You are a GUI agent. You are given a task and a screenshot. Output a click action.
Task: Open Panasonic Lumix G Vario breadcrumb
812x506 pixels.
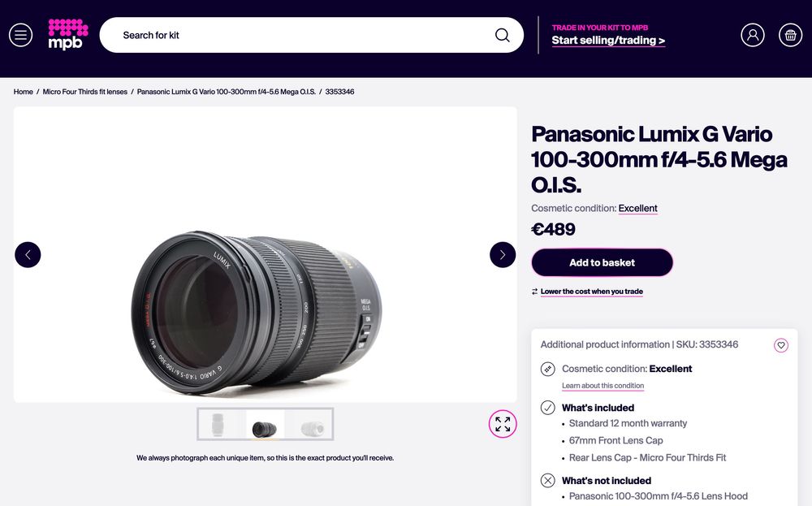[x=225, y=92]
